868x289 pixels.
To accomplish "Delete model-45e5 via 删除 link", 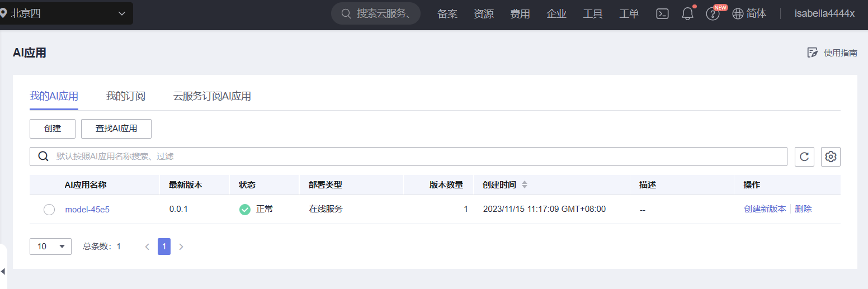I will point(803,209).
